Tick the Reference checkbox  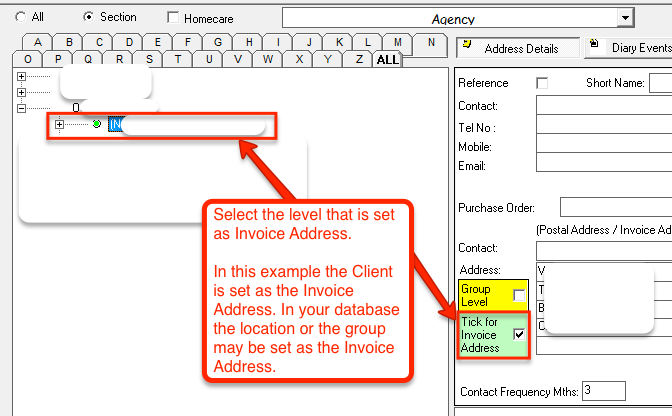pos(542,83)
